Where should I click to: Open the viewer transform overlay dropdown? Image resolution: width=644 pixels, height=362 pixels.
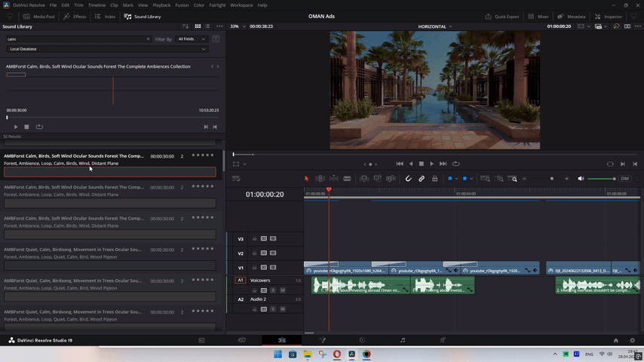tap(244, 164)
